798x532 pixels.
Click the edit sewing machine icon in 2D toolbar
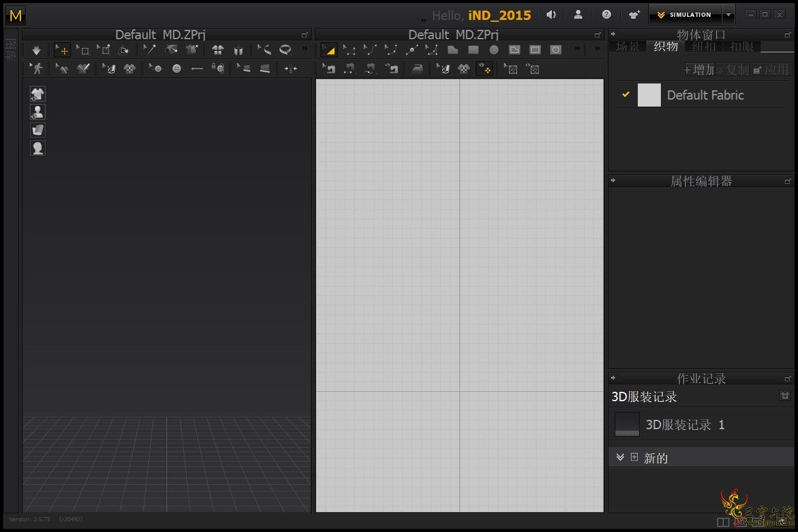(329, 69)
